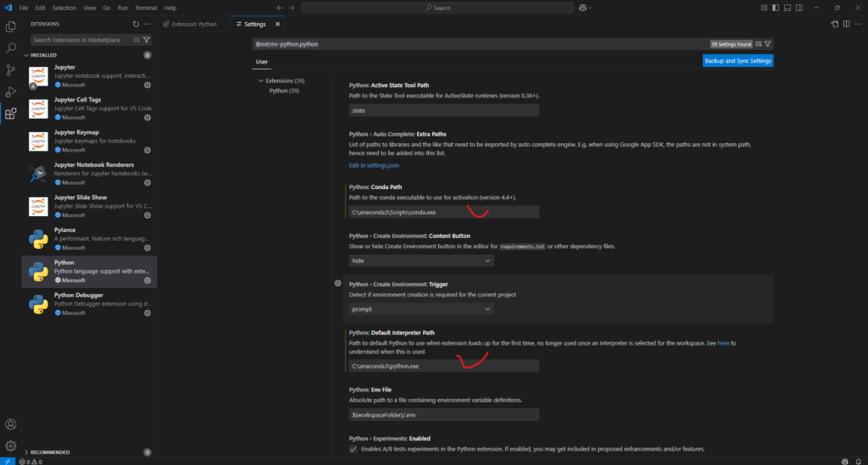The image size is (868, 465).
Task: Open Extensions view more actions menu
Action: pos(147,25)
